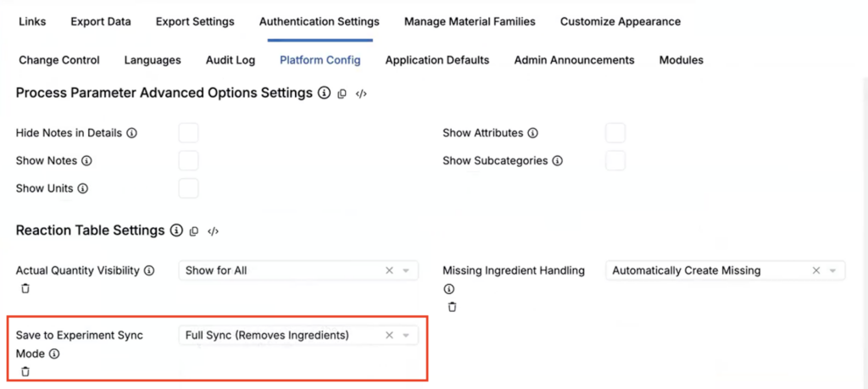Toggle the Show Units checkbox
This screenshot has height=389, width=868.
click(x=188, y=189)
